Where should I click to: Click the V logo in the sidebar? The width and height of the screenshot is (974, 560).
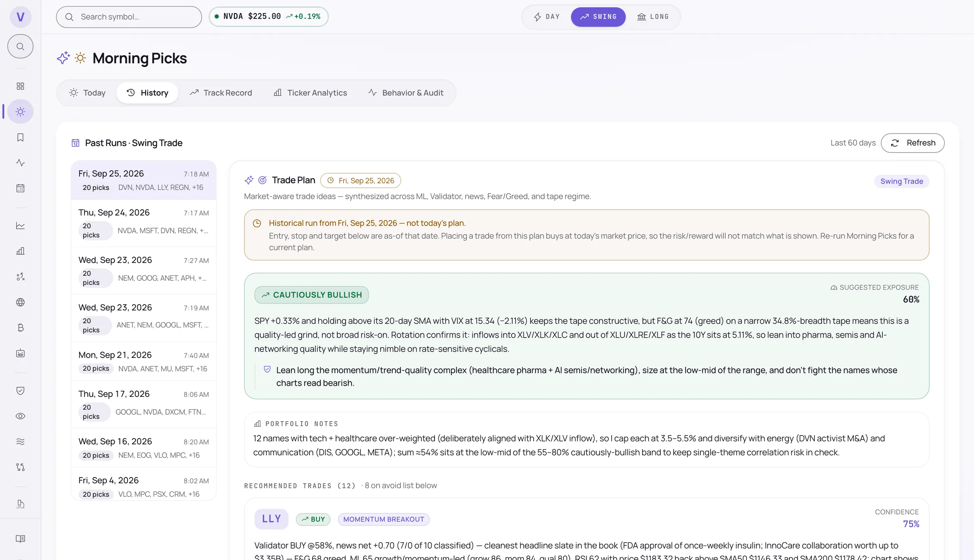click(20, 17)
